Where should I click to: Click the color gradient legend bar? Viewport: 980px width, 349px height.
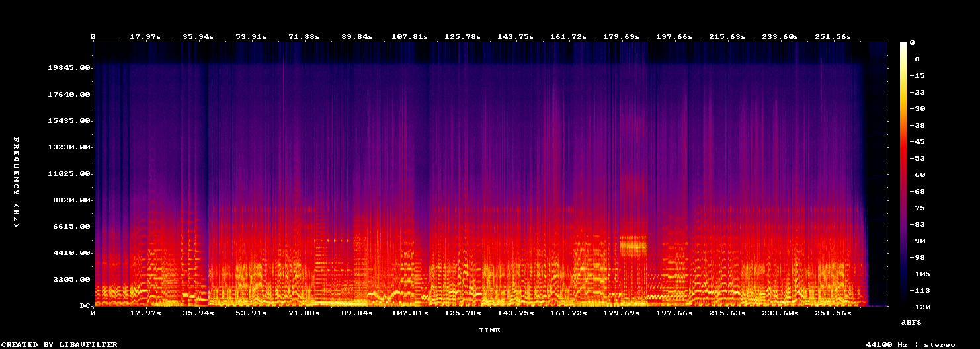pyautogui.click(x=903, y=174)
